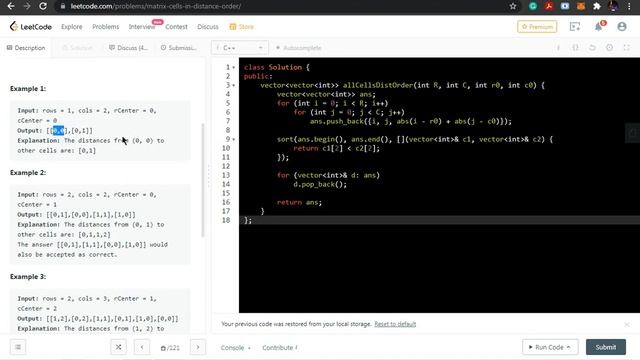Image resolution: width=640 pixels, height=360 pixels.
Task: Click the sort call on line 9
Action: [415, 139]
